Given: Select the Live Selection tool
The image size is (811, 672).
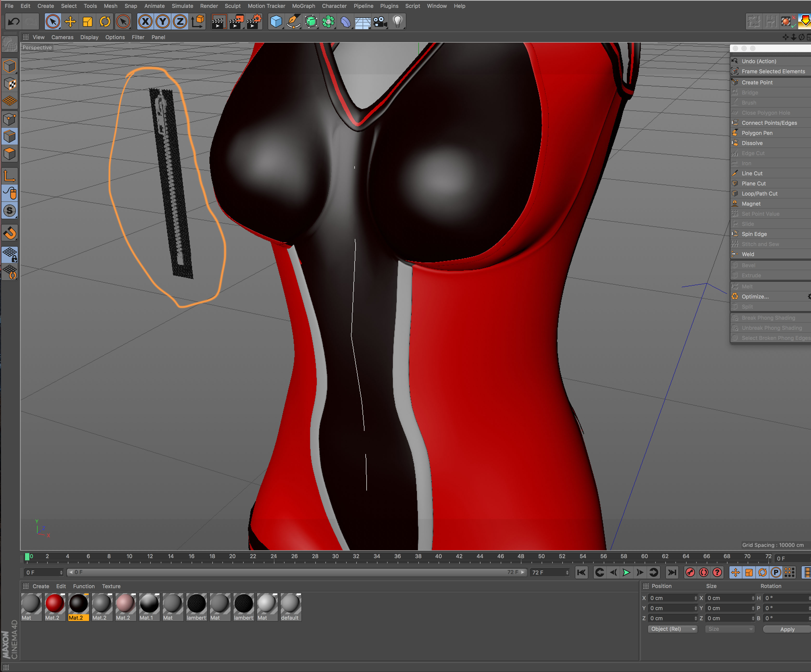Looking at the screenshot, I should 53,22.
